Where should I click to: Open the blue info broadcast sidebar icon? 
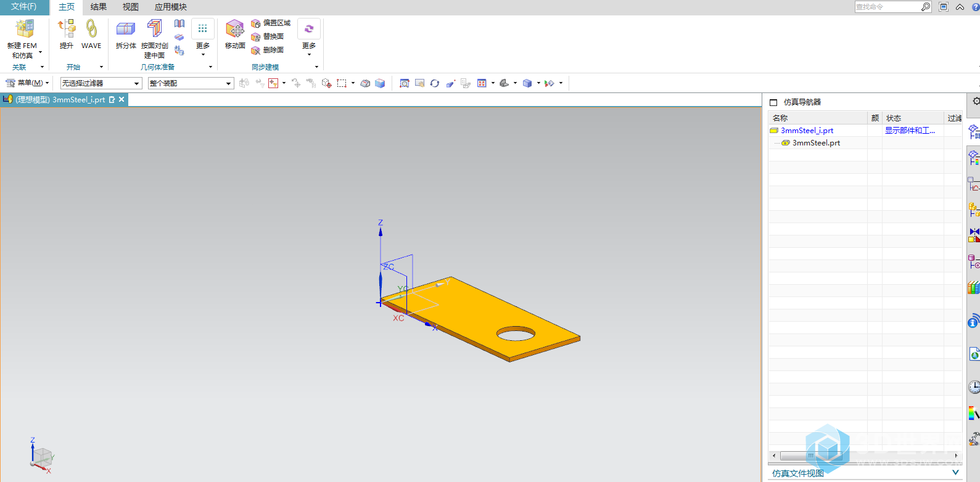tap(974, 321)
